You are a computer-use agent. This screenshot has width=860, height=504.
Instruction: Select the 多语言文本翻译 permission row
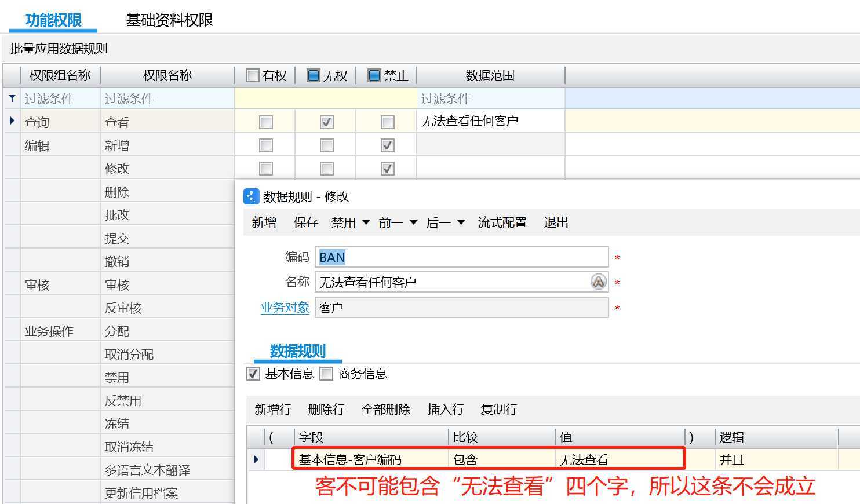(x=167, y=470)
